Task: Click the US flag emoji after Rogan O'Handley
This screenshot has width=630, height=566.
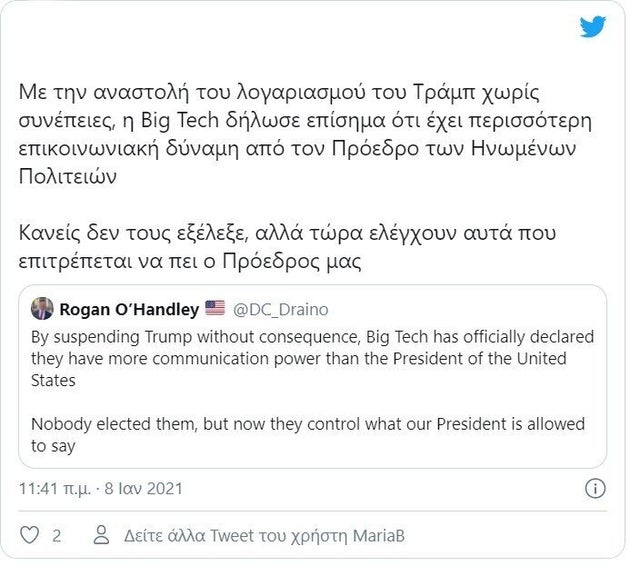Action: point(215,308)
